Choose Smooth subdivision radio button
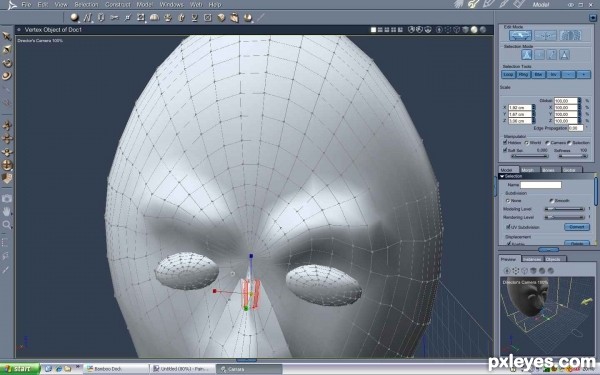 pos(551,201)
